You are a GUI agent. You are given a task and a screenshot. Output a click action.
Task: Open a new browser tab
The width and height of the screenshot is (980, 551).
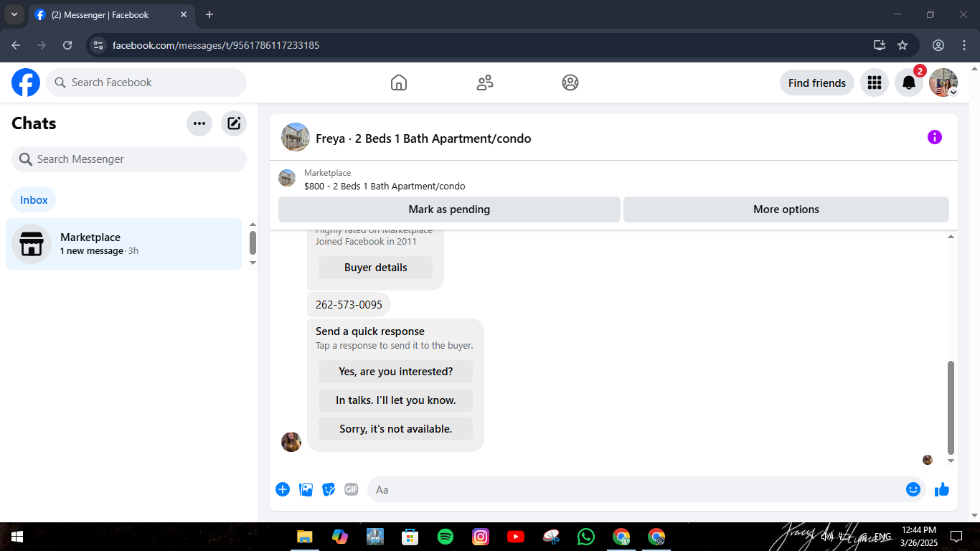209,14
